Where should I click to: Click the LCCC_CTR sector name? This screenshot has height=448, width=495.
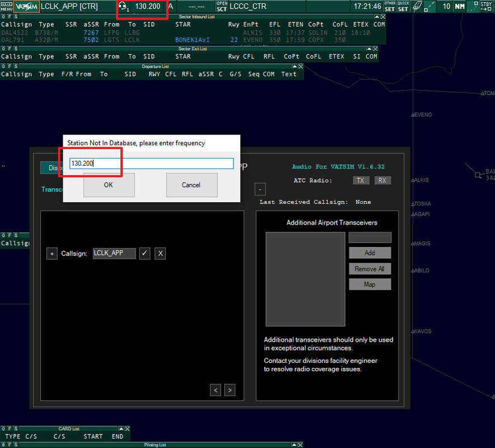click(248, 6)
